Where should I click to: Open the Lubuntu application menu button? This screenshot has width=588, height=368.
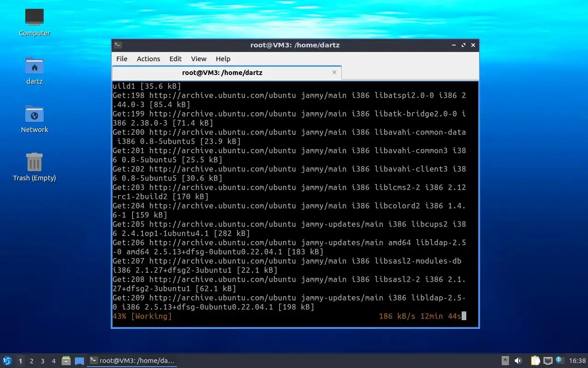click(7, 361)
